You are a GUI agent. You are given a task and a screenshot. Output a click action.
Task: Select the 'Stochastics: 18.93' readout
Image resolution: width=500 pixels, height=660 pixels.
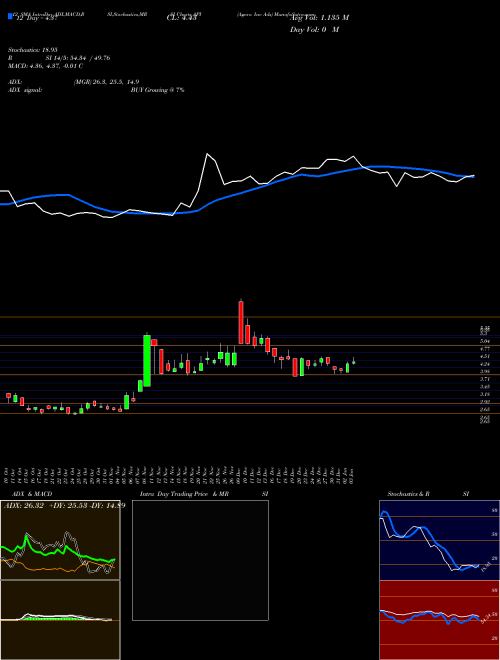click(32, 50)
